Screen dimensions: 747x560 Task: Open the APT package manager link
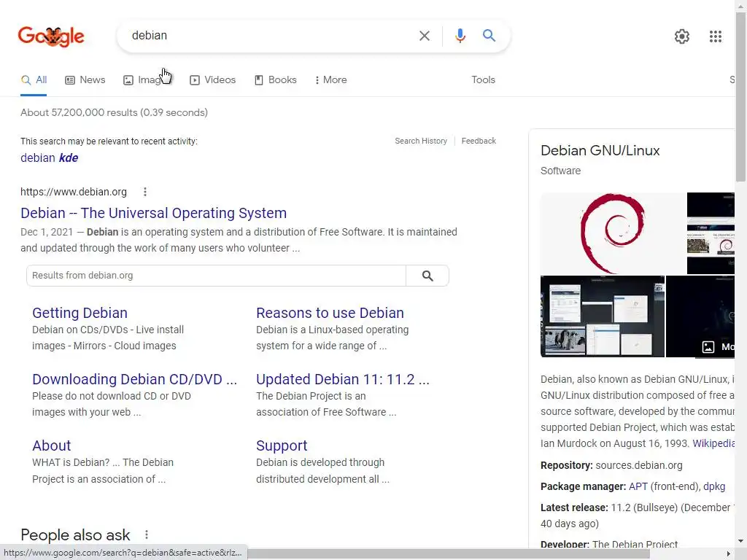point(638,486)
